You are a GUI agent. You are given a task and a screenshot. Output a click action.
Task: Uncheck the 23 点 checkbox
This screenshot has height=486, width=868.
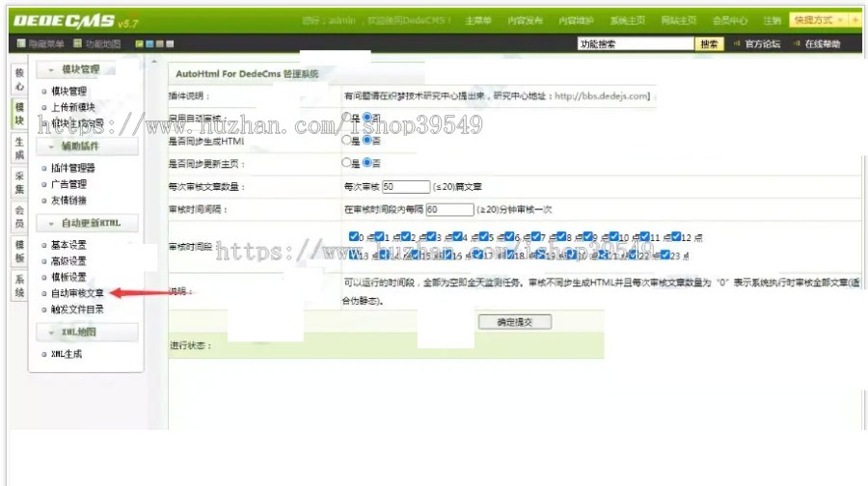tap(665, 255)
